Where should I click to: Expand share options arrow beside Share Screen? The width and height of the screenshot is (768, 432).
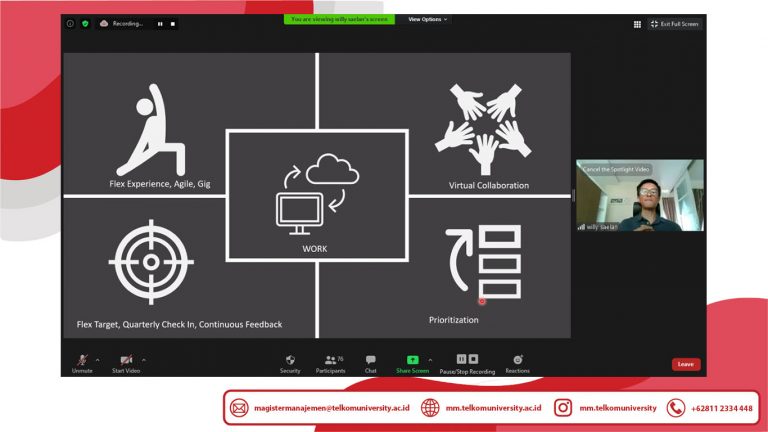(x=430, y=360)
